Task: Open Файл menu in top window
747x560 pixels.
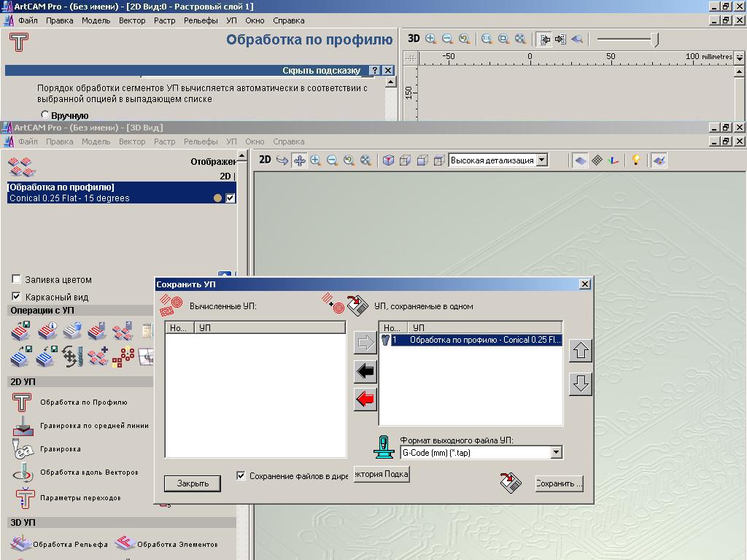Action: [x=28, y=20]
